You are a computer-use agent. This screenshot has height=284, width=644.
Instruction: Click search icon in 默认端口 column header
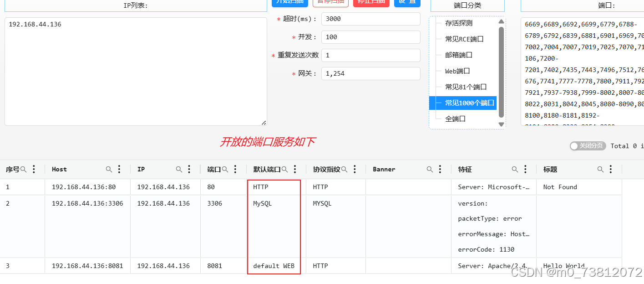284,169
